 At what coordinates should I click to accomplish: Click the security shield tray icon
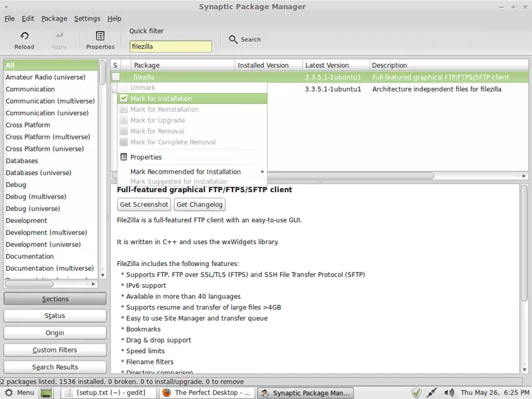tap(416, 393)
